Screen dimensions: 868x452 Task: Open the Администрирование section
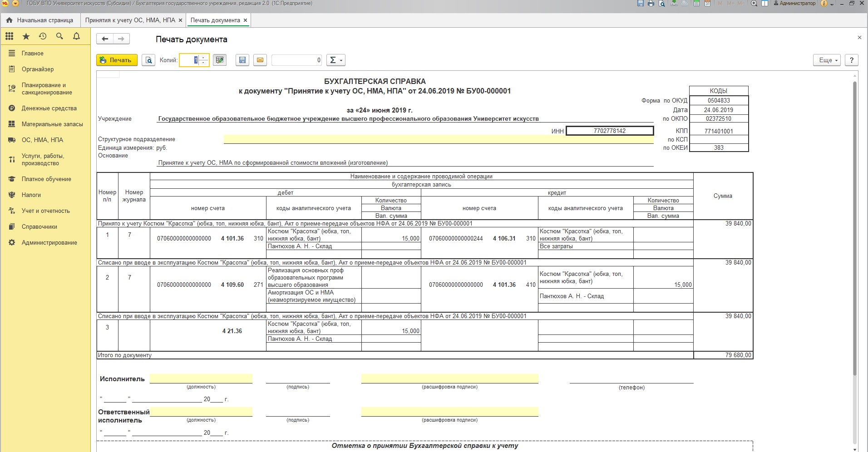45,242
